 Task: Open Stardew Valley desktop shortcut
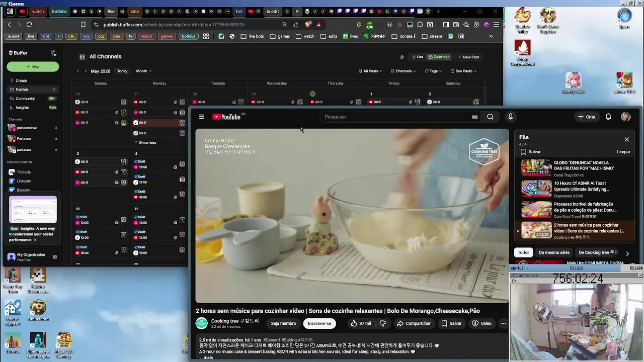[523, 21]
